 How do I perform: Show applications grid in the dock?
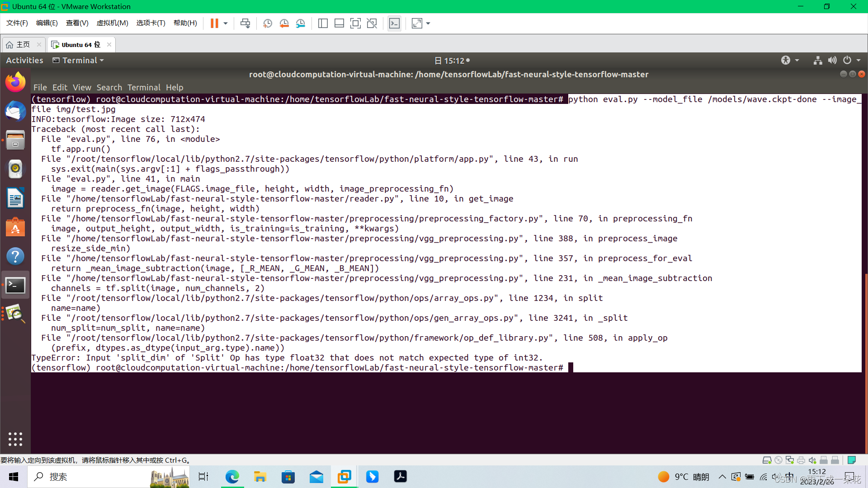(15, 439)
